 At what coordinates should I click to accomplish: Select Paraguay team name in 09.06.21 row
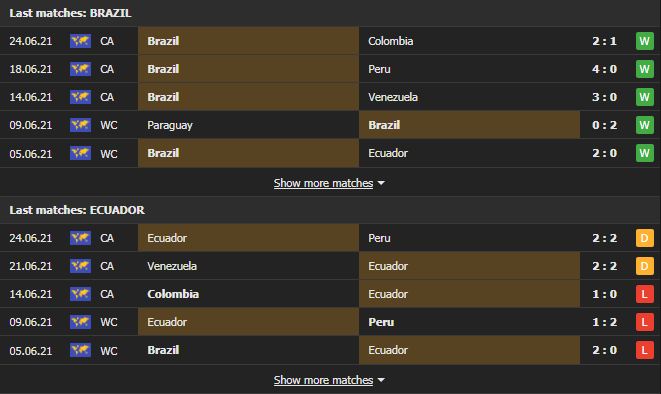click(x=170, y=125)
